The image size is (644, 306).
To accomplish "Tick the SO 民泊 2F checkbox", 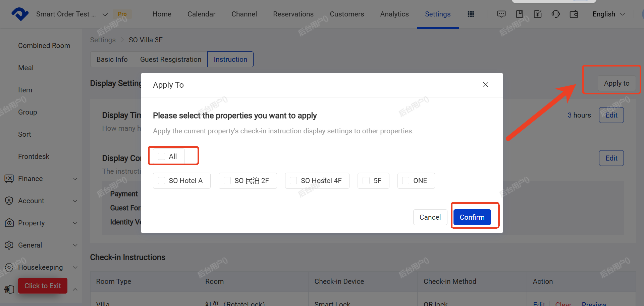I will click(227, 181).
